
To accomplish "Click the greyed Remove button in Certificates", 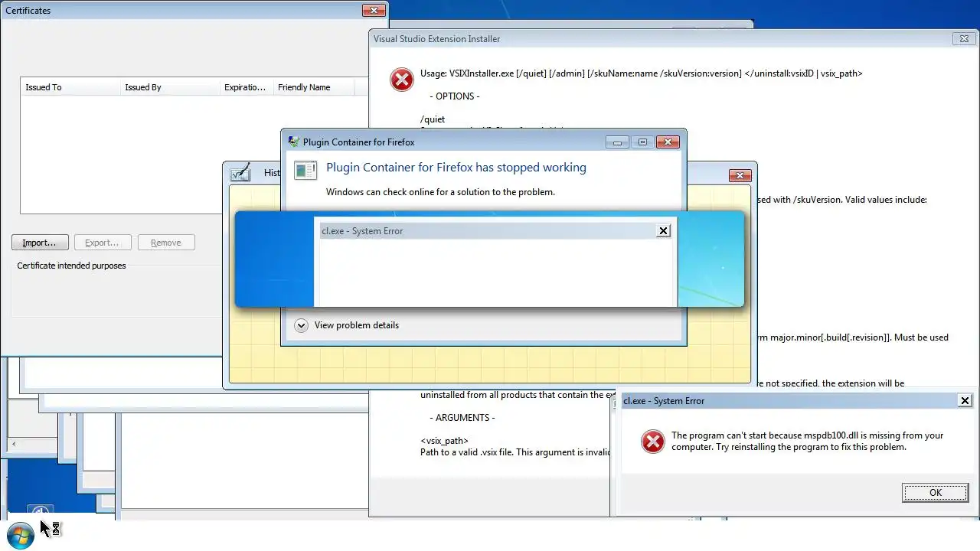I will 166,243.
